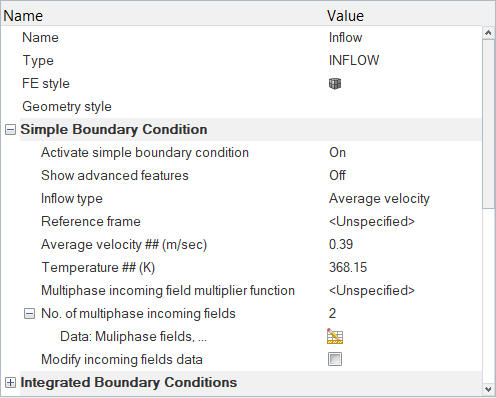Collapse the Simple Boundary Condition section
The height and width of the screenshot is (398, 496).
[10, 129]
